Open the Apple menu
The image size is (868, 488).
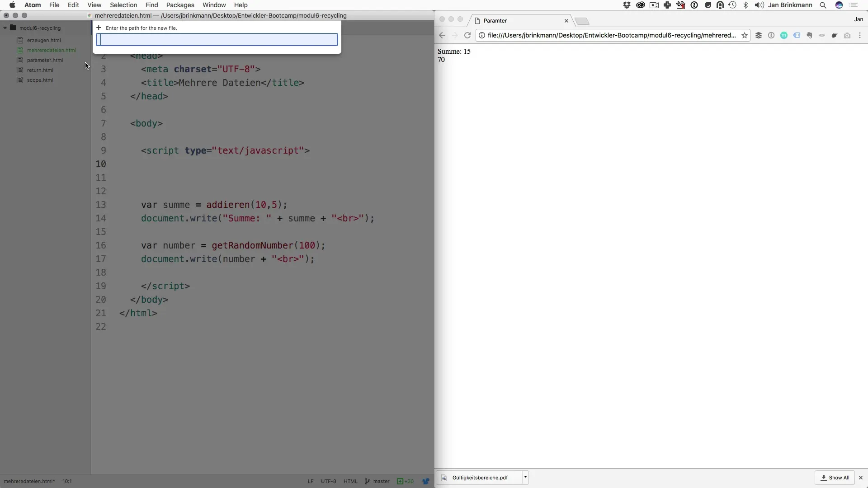point(12,5)
